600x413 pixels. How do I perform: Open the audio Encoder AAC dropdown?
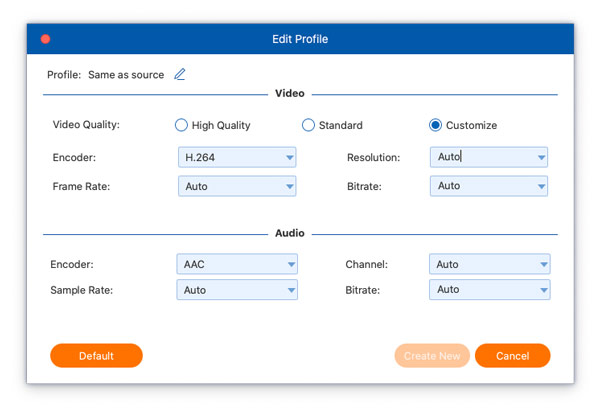click(237, 265)
